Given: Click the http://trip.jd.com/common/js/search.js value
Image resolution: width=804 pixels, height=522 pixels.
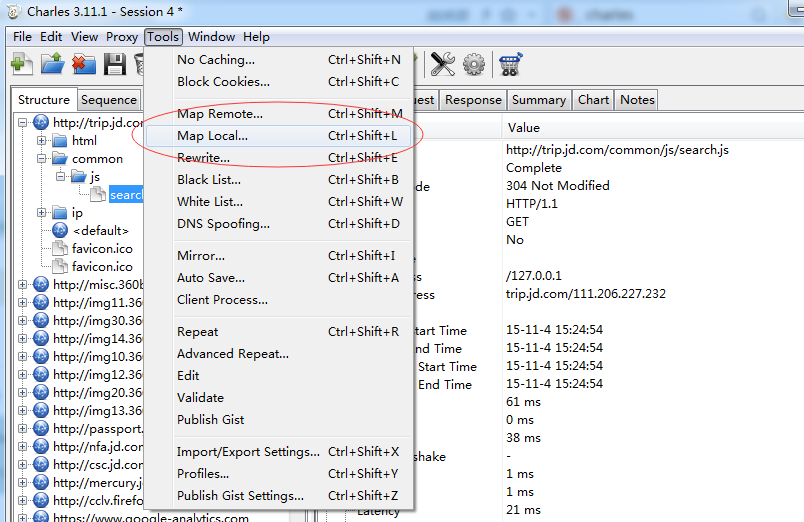Looking at the screenshot, I should click(x=617, y=150).
